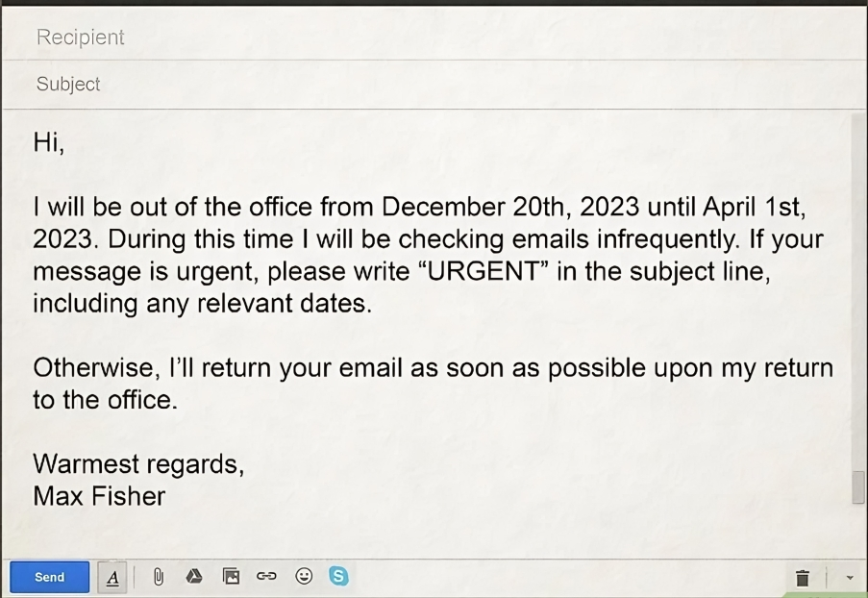Click the blue Send button
868x598 pixels.
click(49, 577)
